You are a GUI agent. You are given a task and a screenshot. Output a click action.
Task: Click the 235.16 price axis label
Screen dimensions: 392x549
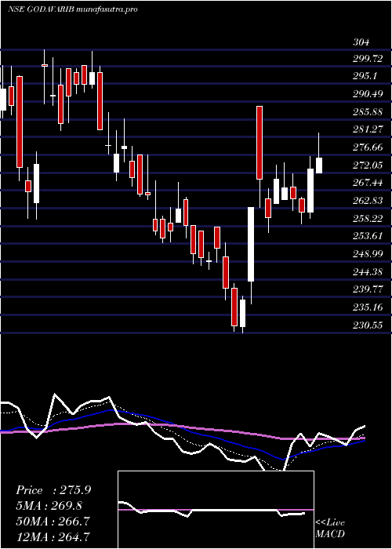coord(368,307)
